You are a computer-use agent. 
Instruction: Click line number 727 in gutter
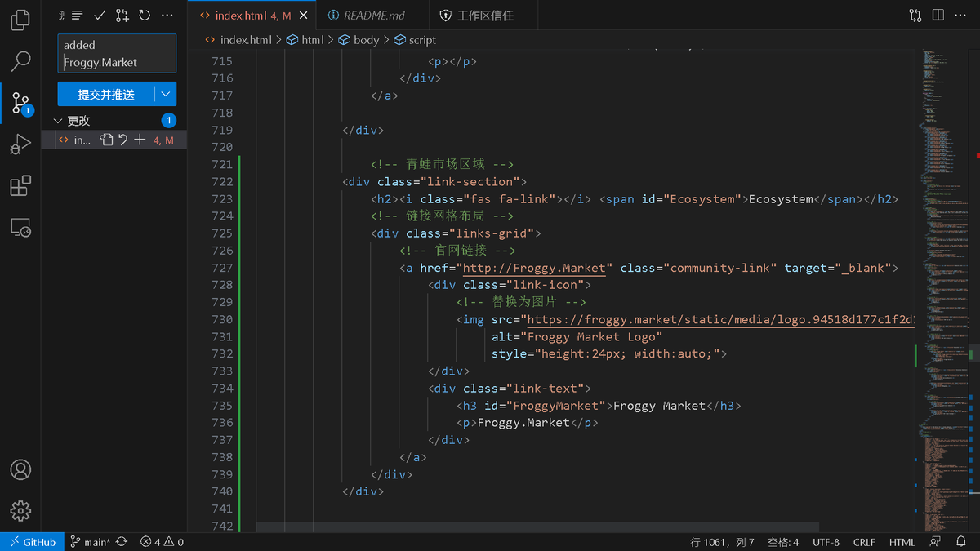point(221,268)
